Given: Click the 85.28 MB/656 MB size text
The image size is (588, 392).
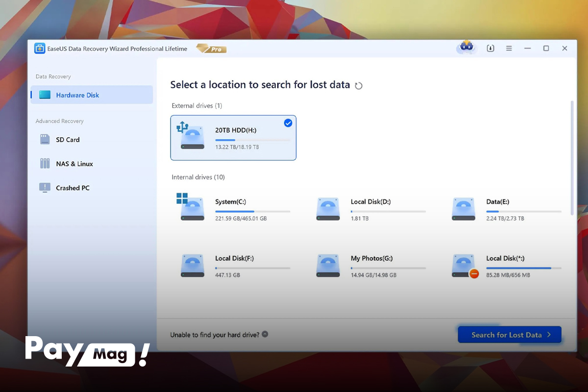Looking at the screenshot, I should click(508, 275).
